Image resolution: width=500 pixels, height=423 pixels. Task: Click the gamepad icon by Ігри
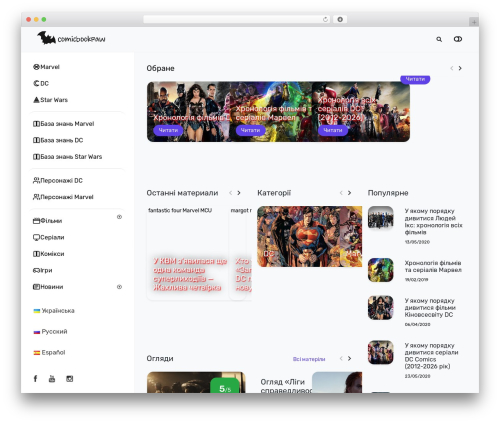(36, 270)
